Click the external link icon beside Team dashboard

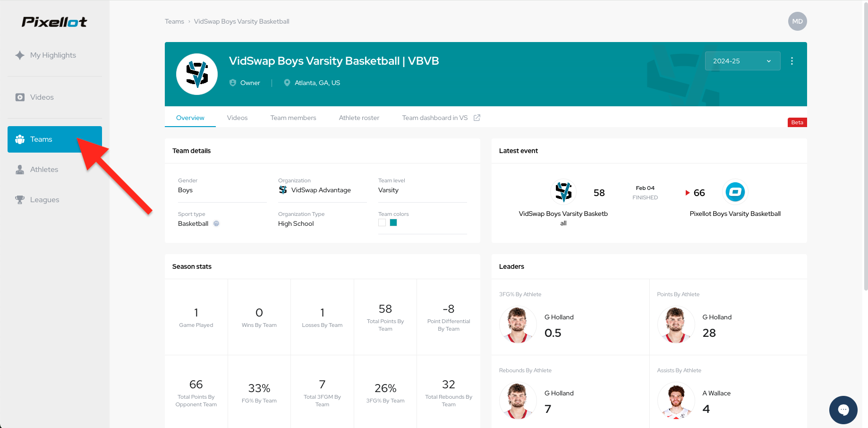pyautogui.click(x=477, y=118)
